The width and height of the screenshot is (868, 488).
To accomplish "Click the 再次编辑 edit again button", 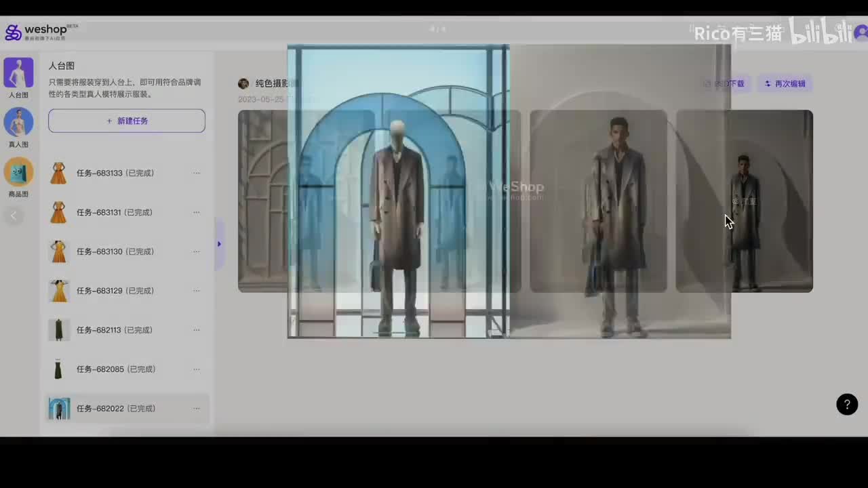I will pyautogui.click(x=785, y=83).
